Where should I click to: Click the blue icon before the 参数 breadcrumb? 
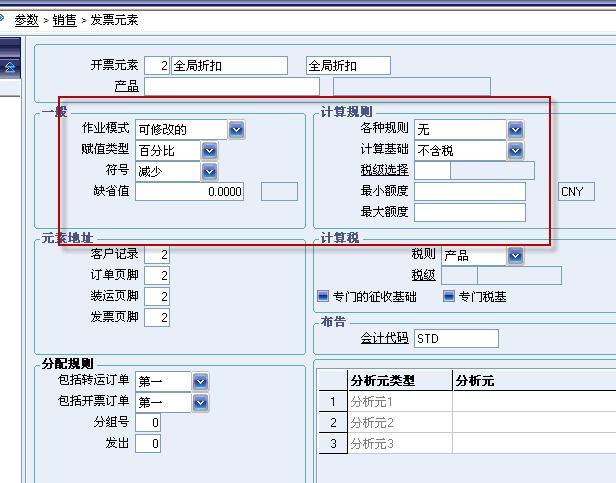[x=3, y=19]
